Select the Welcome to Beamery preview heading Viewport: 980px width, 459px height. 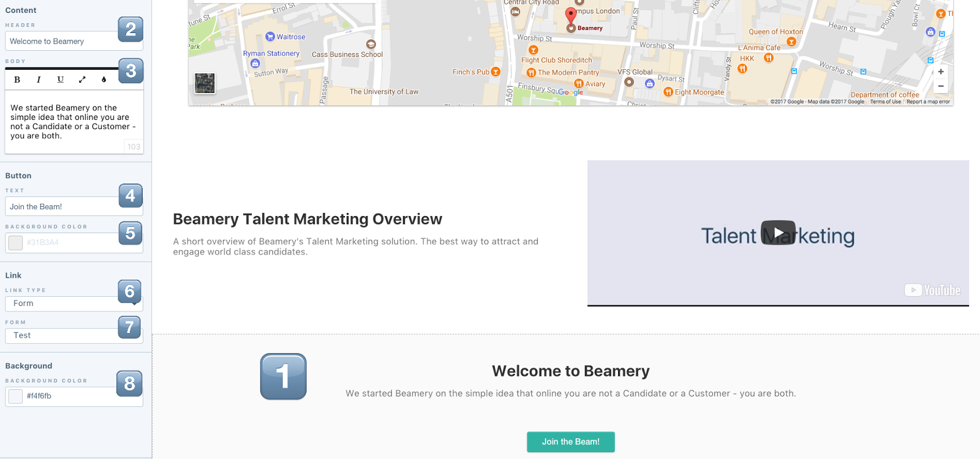[570, 371]
